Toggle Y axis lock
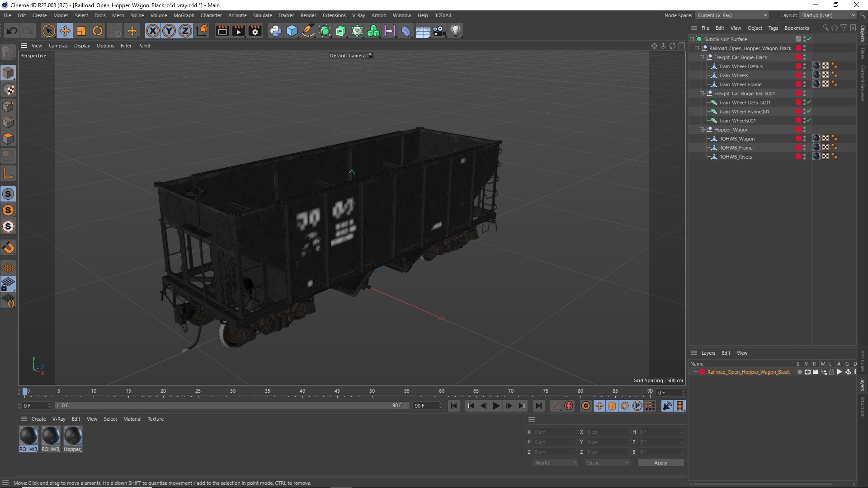This screenshot has height=488, width=868. [x=169, y=31]
